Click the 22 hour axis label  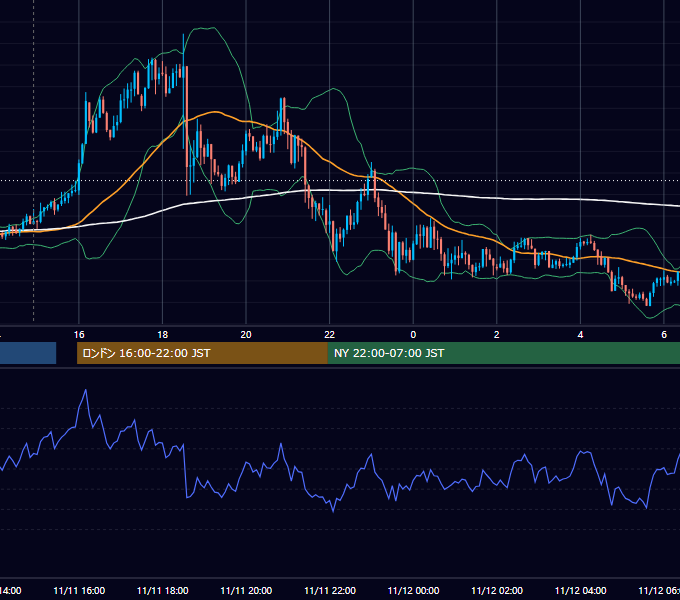click(x=330, y=335)
